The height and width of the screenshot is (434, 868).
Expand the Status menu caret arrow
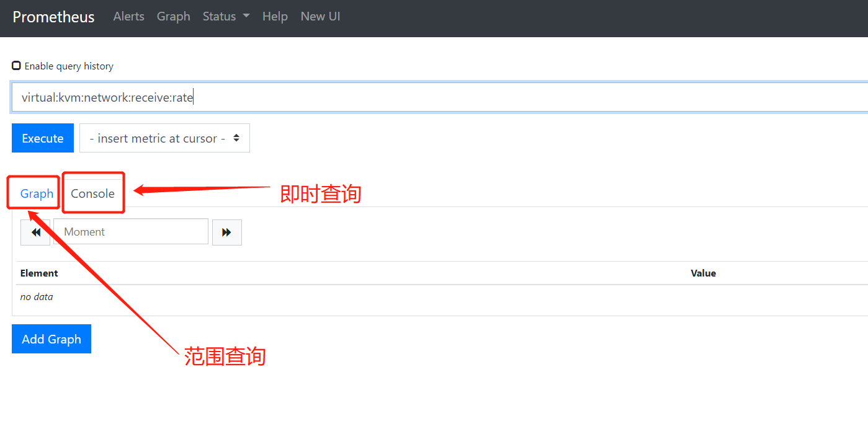pyautogui.click(x=247, y=16)
